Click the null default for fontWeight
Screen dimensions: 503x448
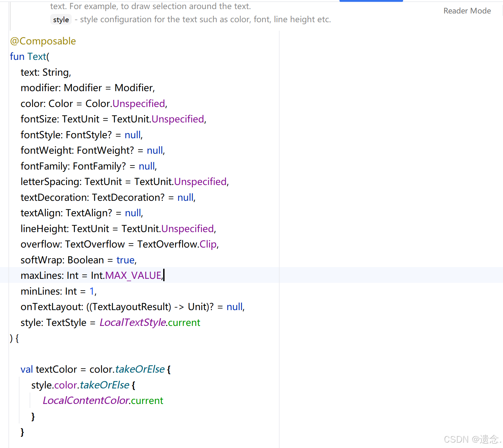tap(154, 150)
